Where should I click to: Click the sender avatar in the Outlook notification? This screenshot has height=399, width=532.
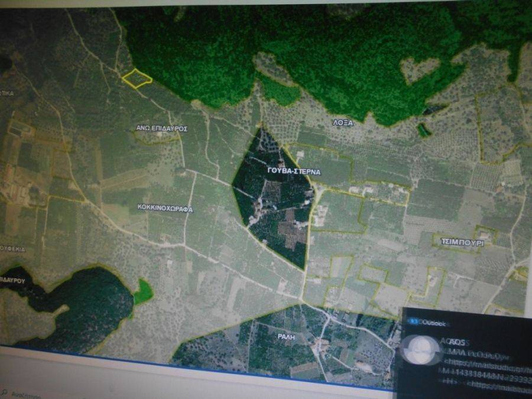click(419, 349)
